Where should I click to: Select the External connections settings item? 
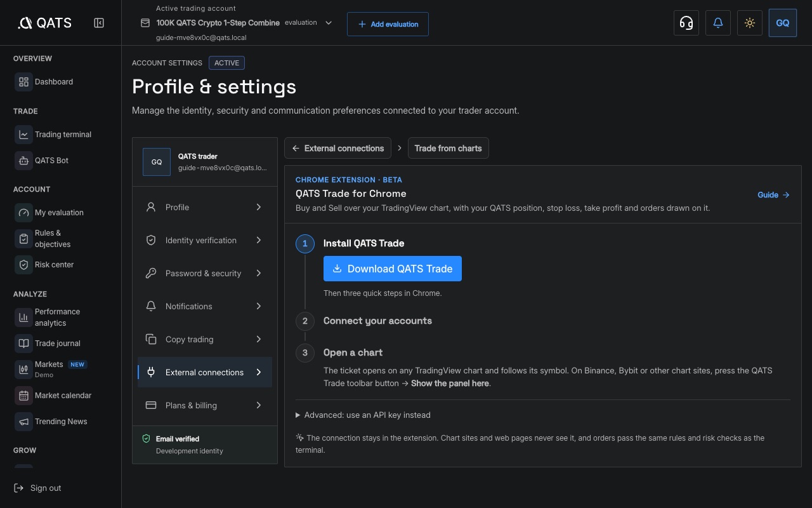coord(205,372)
